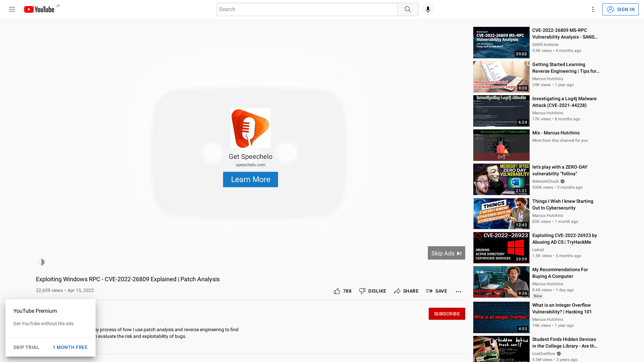Sign in to YouTube
This screenshot has height=362, width=644.
tap(621, 9)
